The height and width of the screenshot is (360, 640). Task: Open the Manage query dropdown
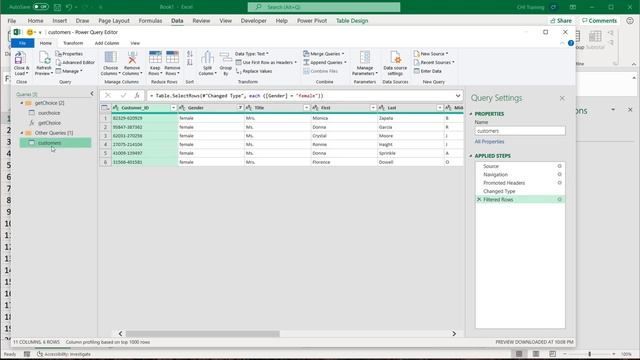coord(69,71)
